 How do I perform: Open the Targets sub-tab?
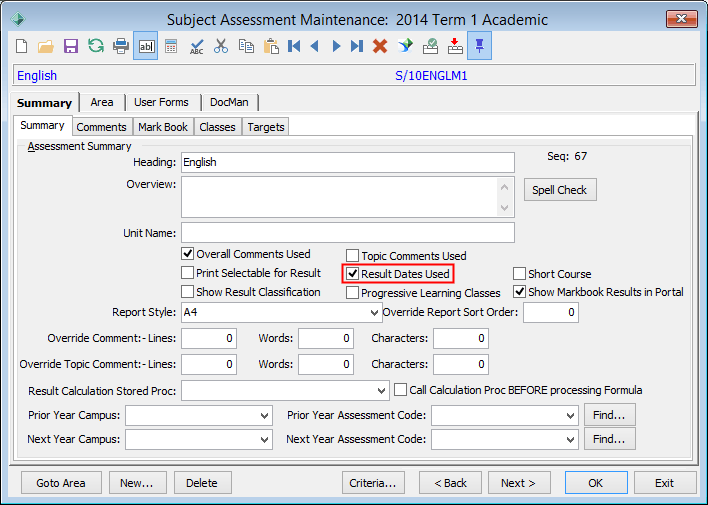click(x=266, y=127)
